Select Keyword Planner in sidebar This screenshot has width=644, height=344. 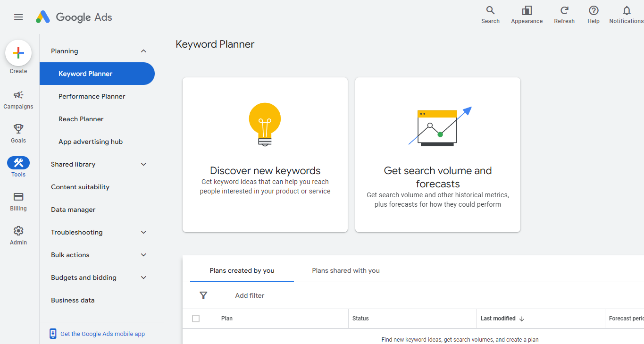(x=97, y=74)
